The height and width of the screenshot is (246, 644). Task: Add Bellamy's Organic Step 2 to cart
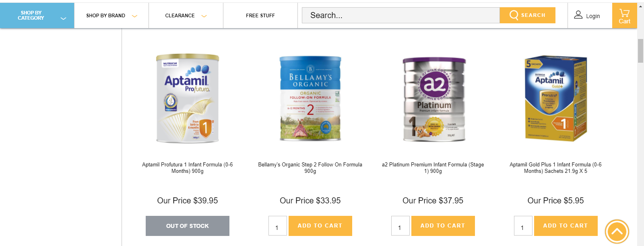click(320, 226)
